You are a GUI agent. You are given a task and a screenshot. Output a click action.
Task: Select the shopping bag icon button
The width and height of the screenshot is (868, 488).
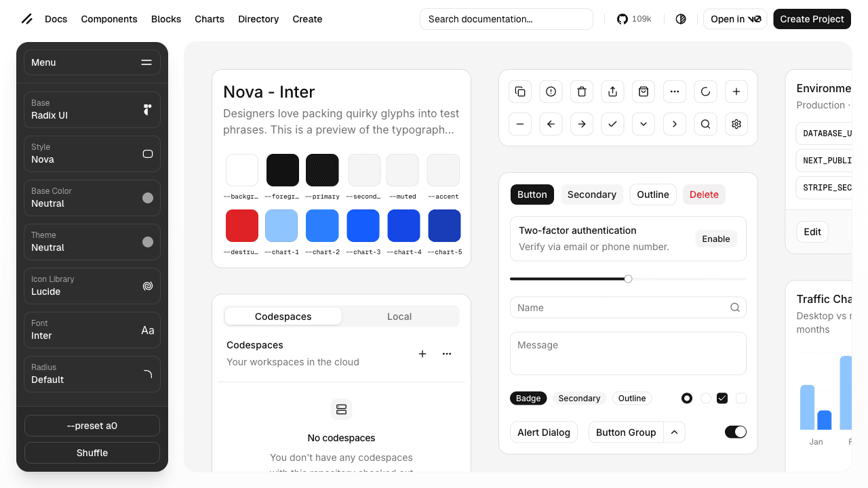(644, 91)
